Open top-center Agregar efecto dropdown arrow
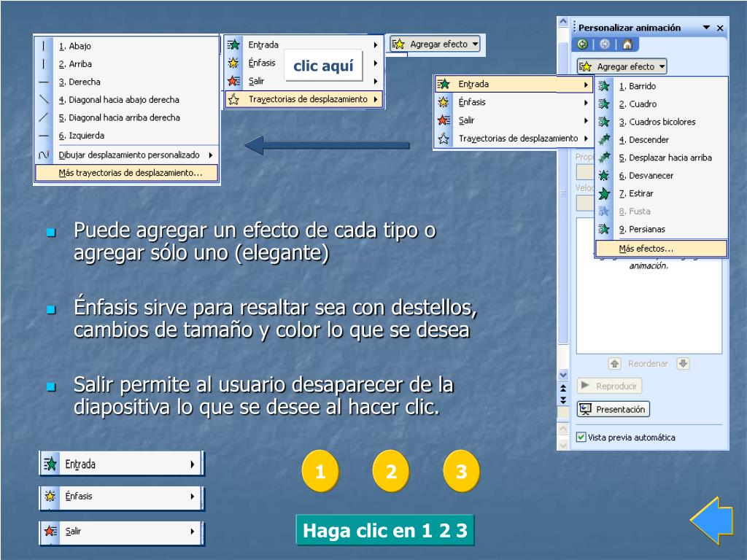 [x=475, y=44]
